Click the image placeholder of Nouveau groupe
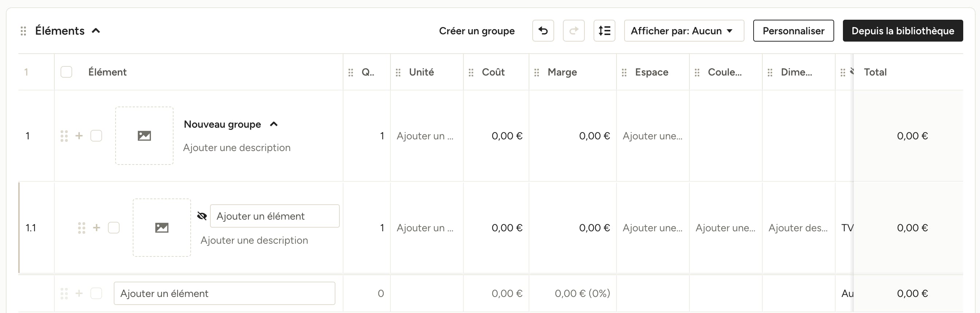This screenshot has width=980, height=313. coord(144,136)
